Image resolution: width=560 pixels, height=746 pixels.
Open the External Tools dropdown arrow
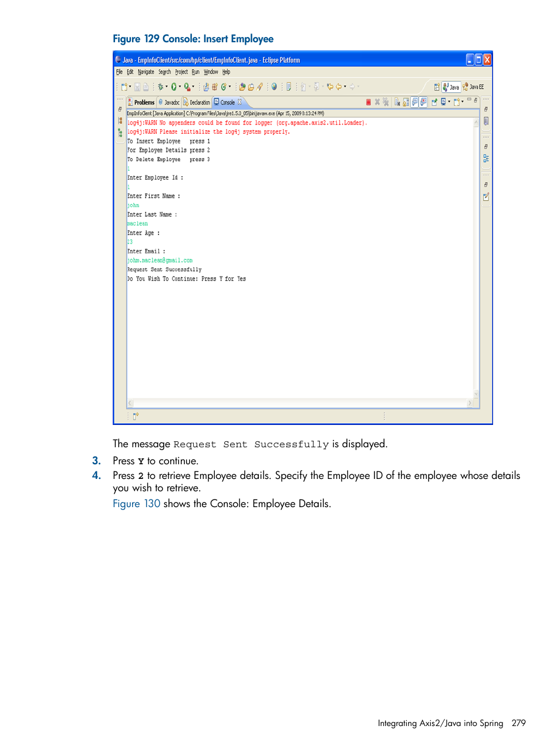(x=194, y=87)
